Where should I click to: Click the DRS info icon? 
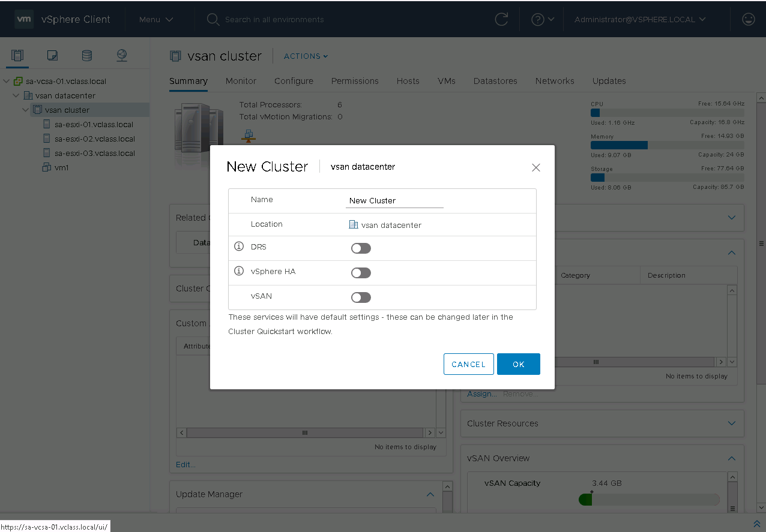tap(238, 247)
